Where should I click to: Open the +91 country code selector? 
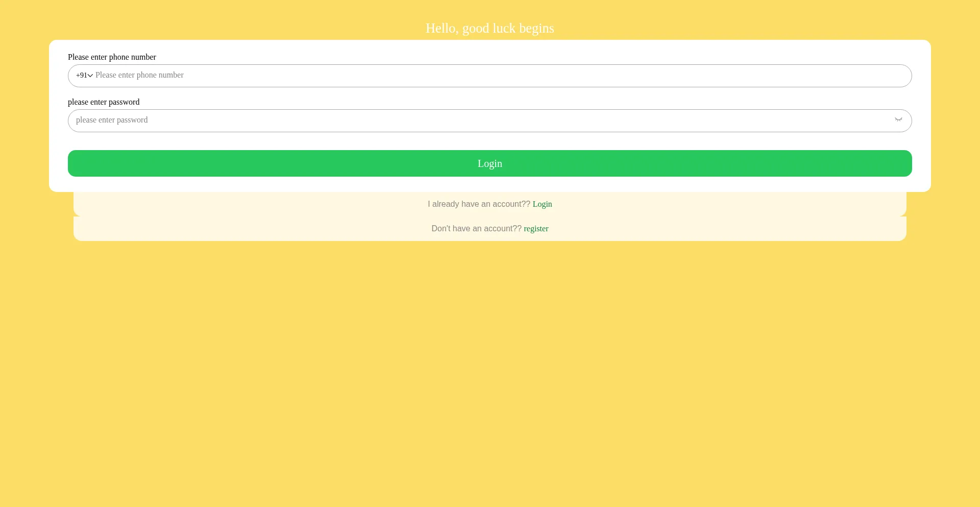[82, 76]
